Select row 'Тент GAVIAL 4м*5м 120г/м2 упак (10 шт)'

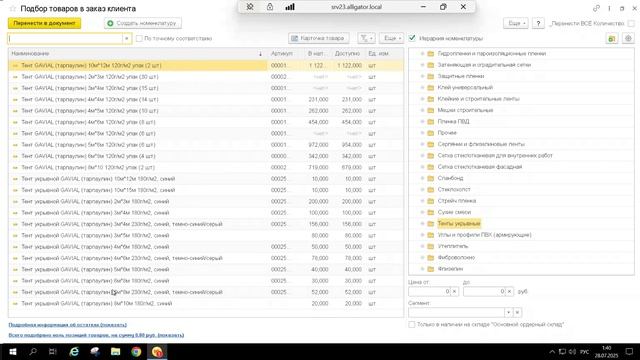[206, 111]
